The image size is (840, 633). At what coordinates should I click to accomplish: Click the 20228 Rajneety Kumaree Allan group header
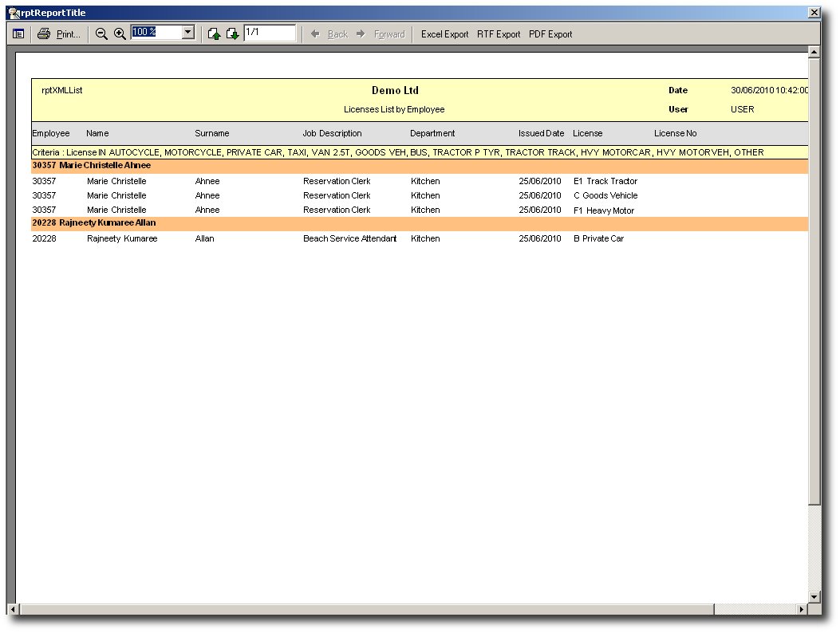pos(94,223)
